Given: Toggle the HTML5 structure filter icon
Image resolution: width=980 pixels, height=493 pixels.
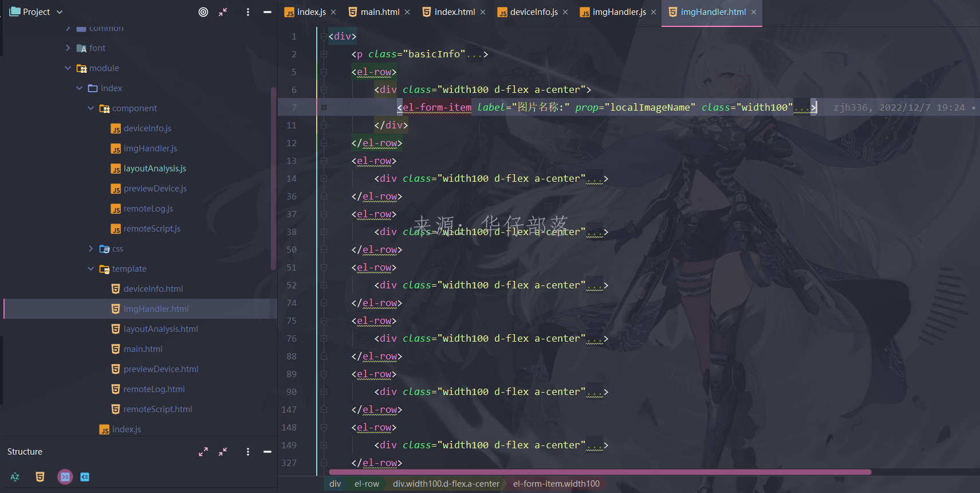Looking at the screenshot, I should (x=40, y=477).
